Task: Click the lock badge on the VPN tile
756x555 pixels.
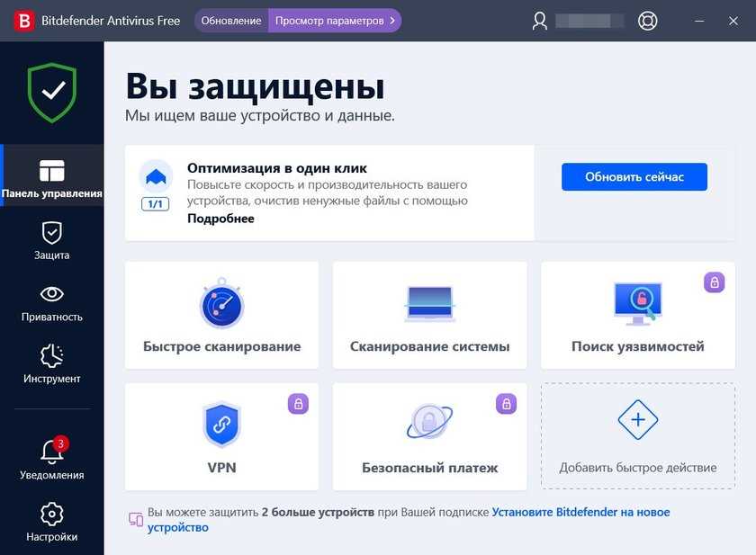Action: [297, 404]
